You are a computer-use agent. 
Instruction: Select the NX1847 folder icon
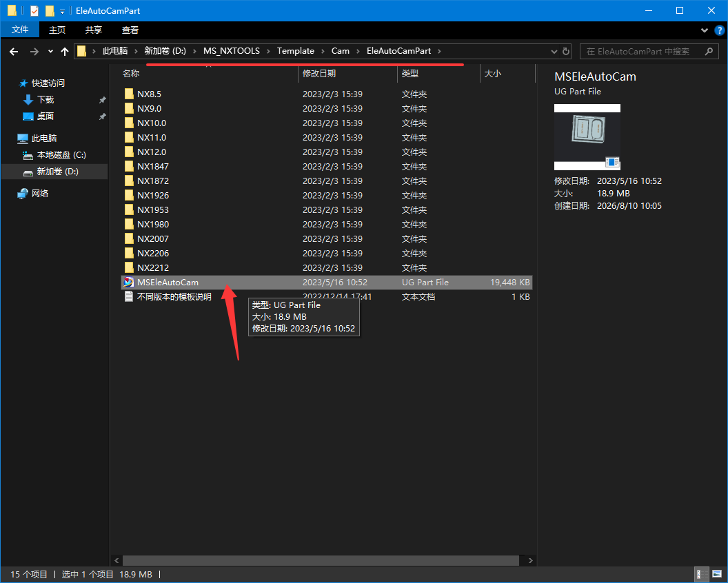(x=129, y=166)
